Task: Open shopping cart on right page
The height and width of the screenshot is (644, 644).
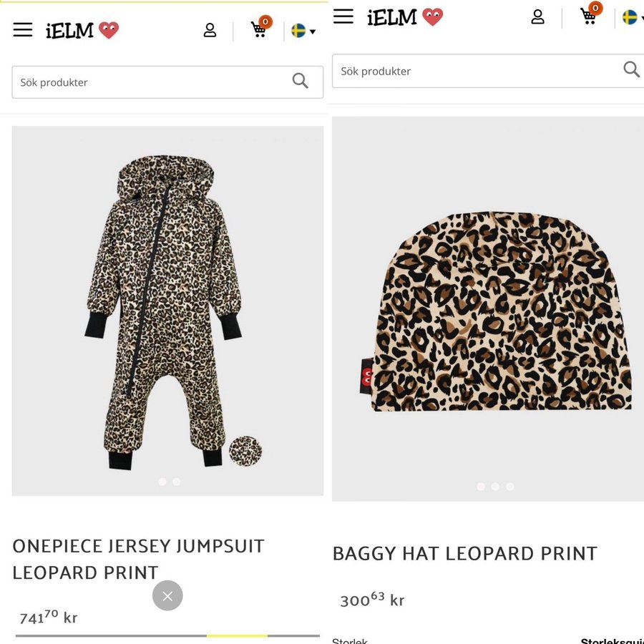Action: (x=590, y=16)
